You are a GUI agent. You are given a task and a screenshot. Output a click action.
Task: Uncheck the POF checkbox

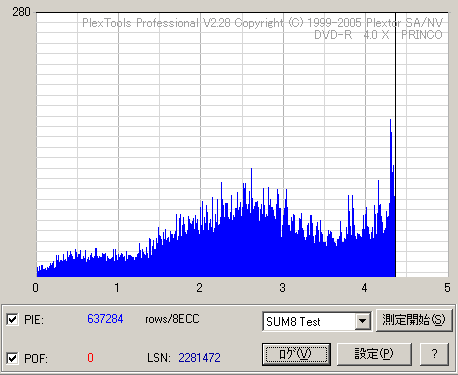pyautogui.click(x=12, y=358)
